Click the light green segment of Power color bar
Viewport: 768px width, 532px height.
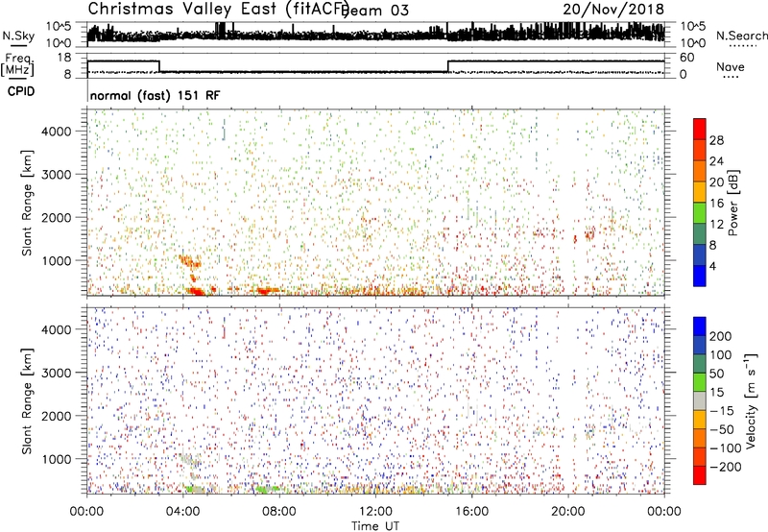click(x=700, y=212)
